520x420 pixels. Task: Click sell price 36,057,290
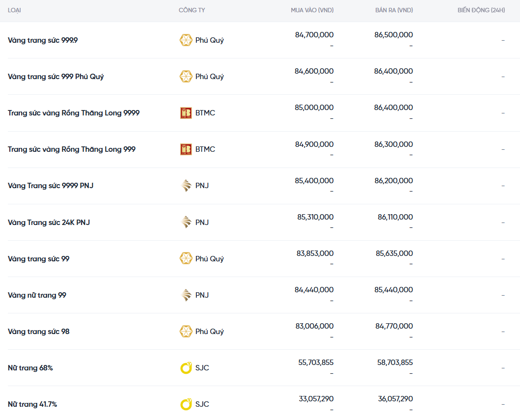point(395,399)
